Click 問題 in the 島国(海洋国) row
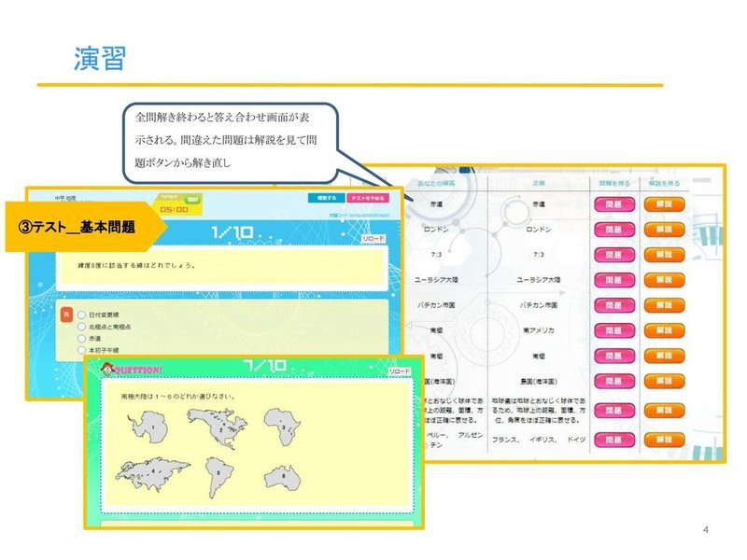This screenshot has width=747, height=560. click(614, 382)
